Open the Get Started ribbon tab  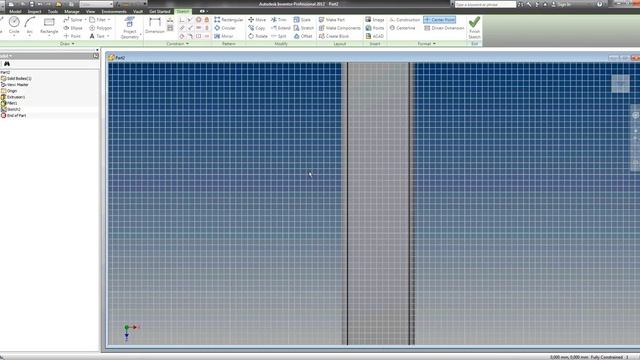pyautogui.click(x=160, y=11)
